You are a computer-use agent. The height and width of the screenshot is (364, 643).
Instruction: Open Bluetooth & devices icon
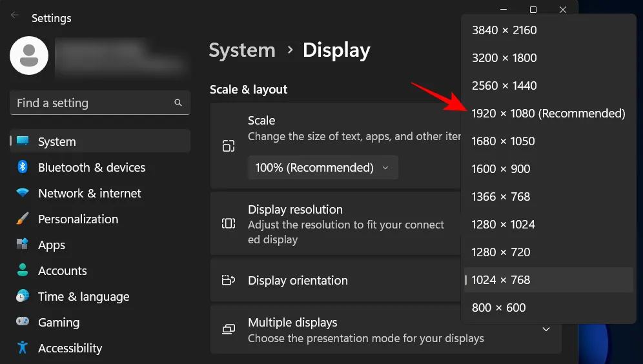23,167
